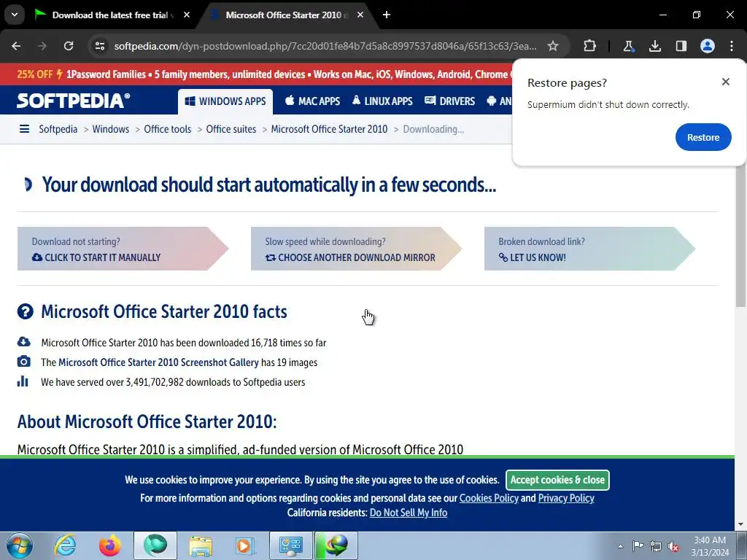This screenshot has width=747, height=560.
Task: Expand the tab search dropdown
Action: (15, 15)
